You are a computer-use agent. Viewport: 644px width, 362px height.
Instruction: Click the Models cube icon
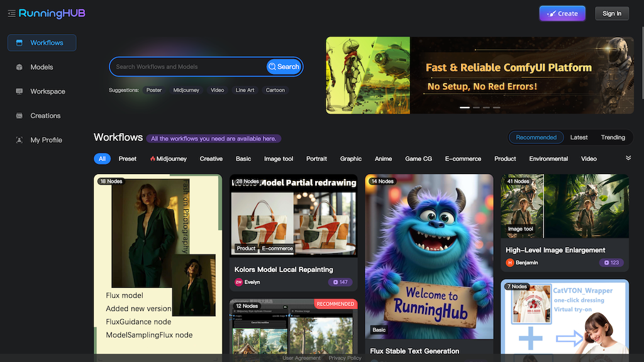click(x=19, y=67)
